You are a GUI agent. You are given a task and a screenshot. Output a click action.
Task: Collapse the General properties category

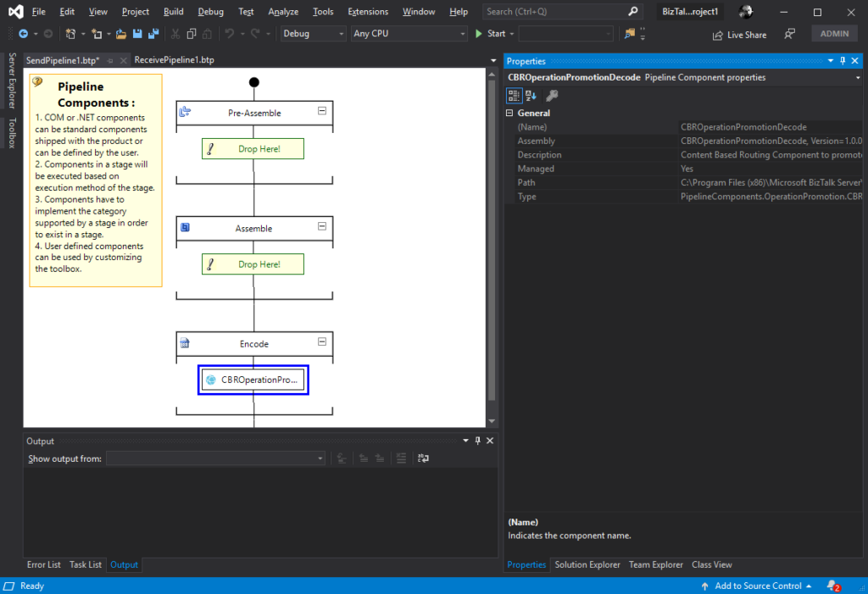point(509,113)
